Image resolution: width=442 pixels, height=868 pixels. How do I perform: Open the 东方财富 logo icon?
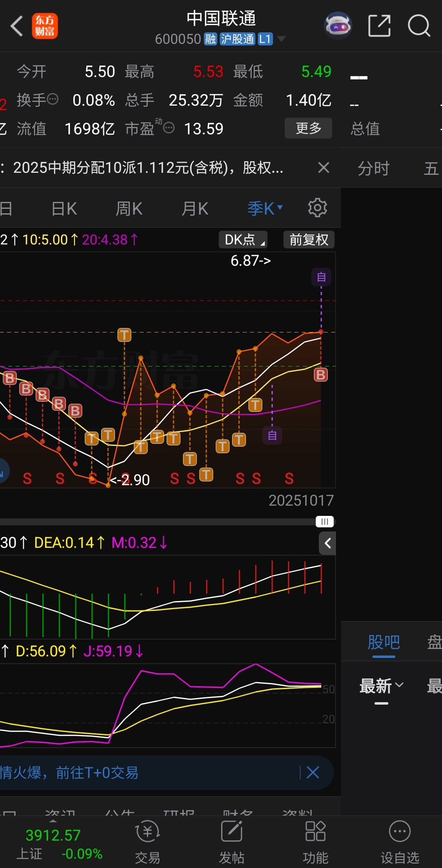(45, 26)
